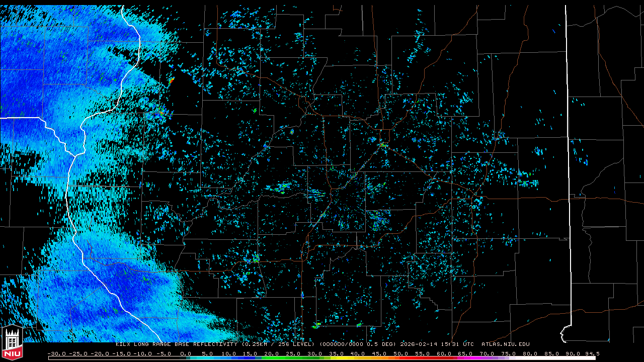Click the -5.0 scale label

pyautogui.click(x=165, y=353)
